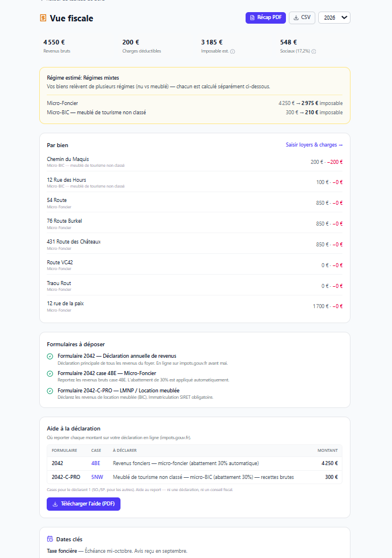Click Formulaire 2042-C-PRO — LMNP title
The image size is (392, 558).
coord(118,391)
